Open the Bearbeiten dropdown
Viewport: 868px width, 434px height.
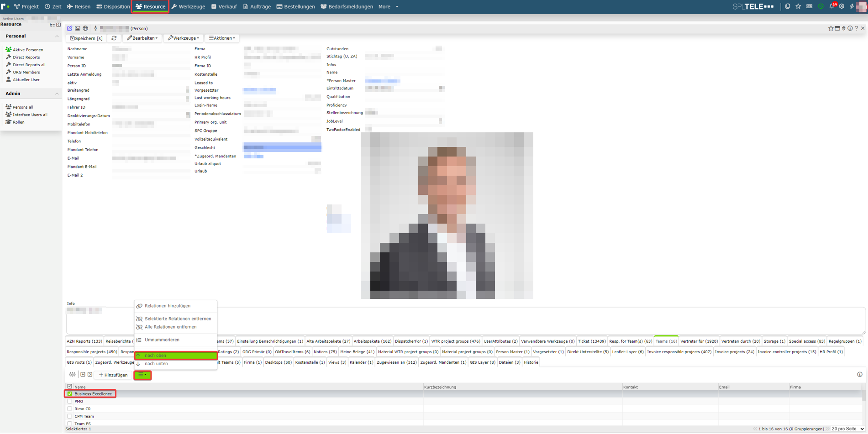(142, 38)
